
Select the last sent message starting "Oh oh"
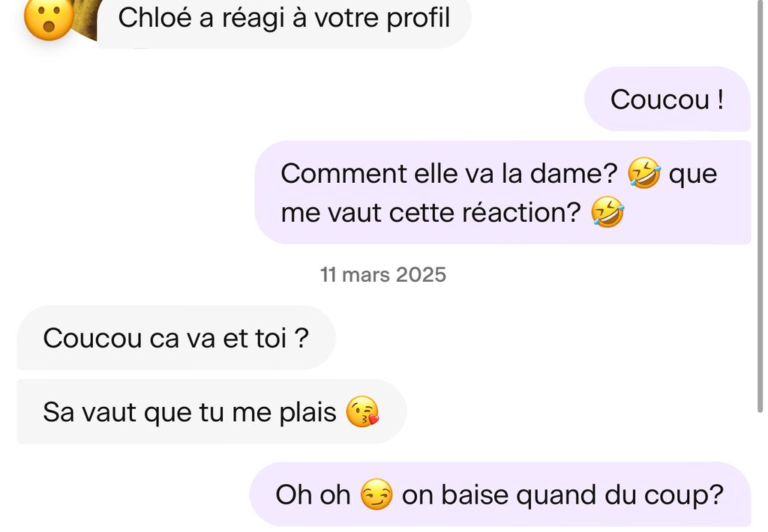tap(499, 495)
